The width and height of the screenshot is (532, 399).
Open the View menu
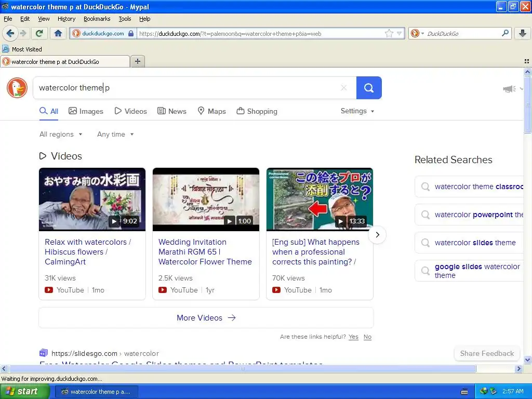pyautogui.click(x=44, y=19)
